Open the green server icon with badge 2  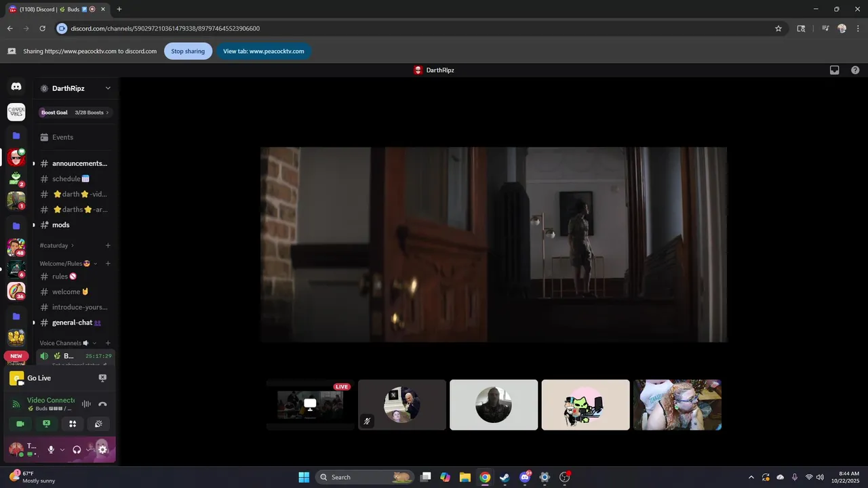(x=16, y=179)
